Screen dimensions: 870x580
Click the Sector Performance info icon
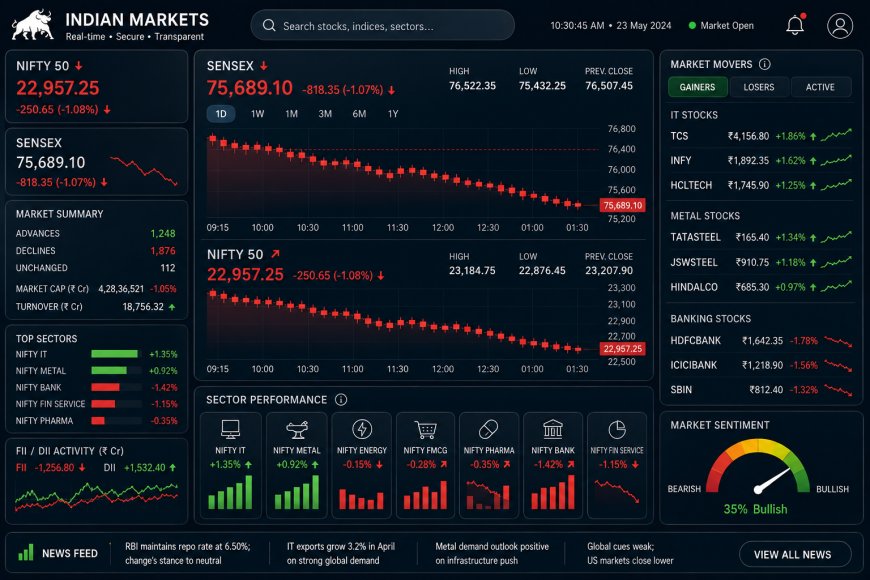point(341,400)
